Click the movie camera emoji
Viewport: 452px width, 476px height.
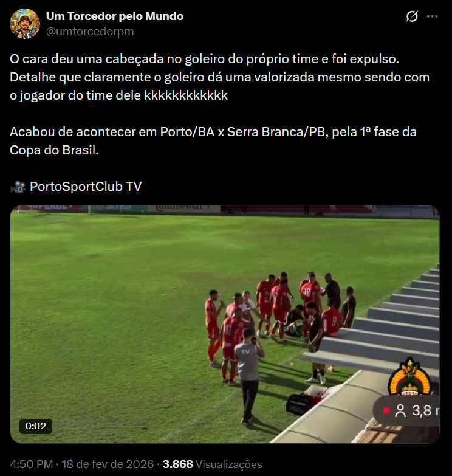pos(18,187)
